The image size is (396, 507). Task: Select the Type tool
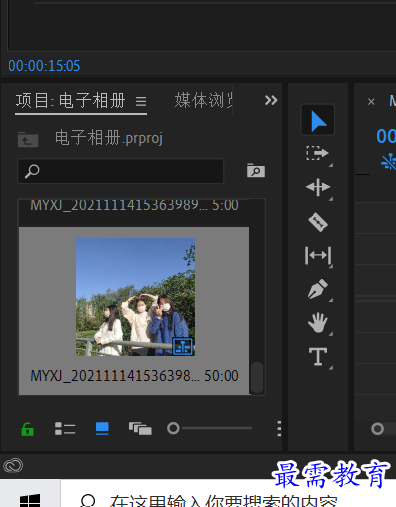pyautogui.click(x=318, y=357)
